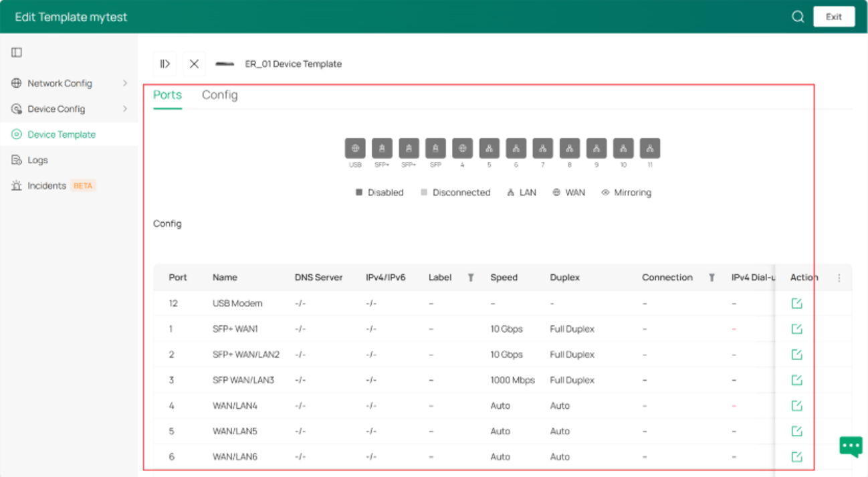Switch to the Ports tab
The height and width of the screenshot is (477, 868).
click(167, 95)
